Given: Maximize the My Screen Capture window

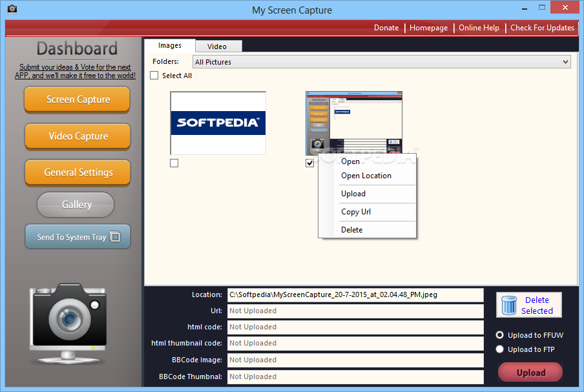Looking at the screenshot, I should click(x=542, y=8).
